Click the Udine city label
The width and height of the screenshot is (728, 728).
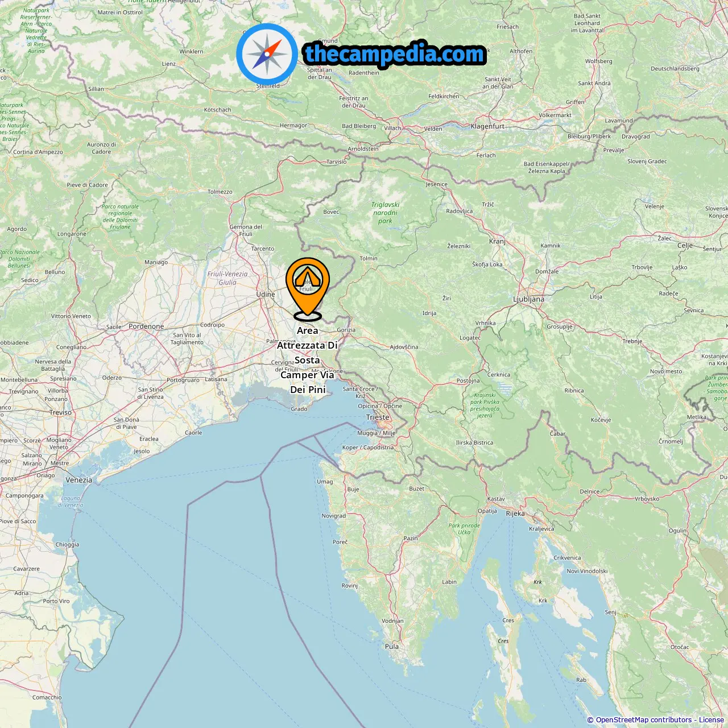point(266,294)
